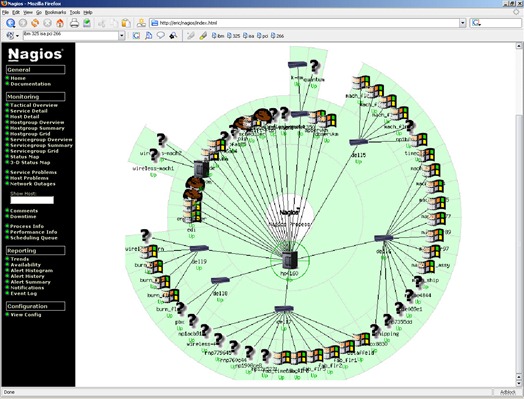Screen dimensions: 524x399
Task: Click the Downloads icon beside the printer
Action: coord(87,23)
